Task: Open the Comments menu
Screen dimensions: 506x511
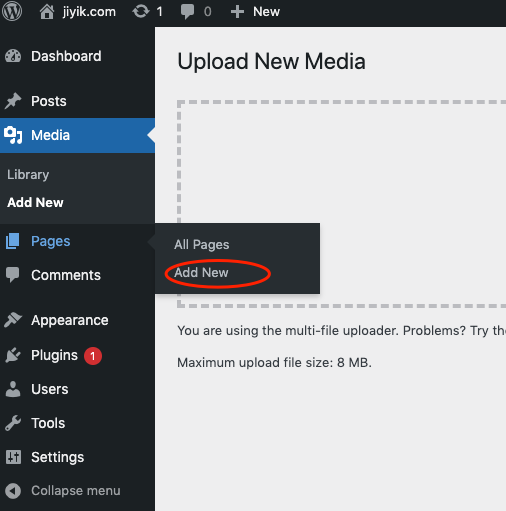Action: click(x=66, y=275)
